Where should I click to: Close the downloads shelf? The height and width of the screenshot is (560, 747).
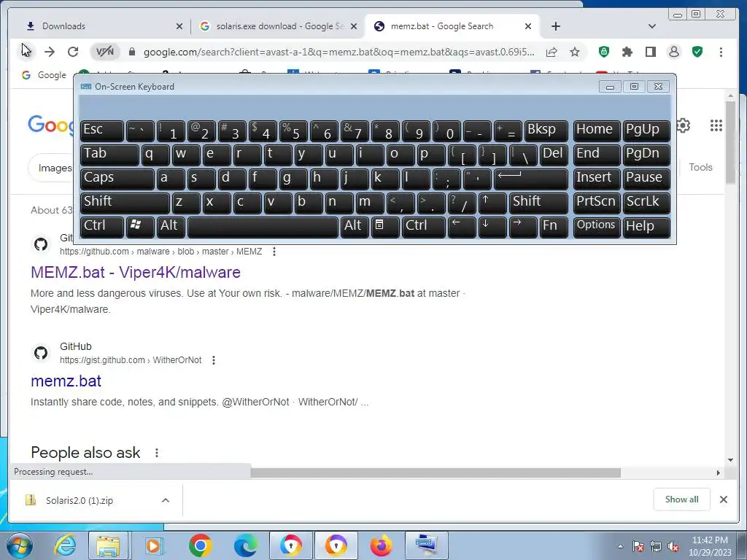click(723, 499)
